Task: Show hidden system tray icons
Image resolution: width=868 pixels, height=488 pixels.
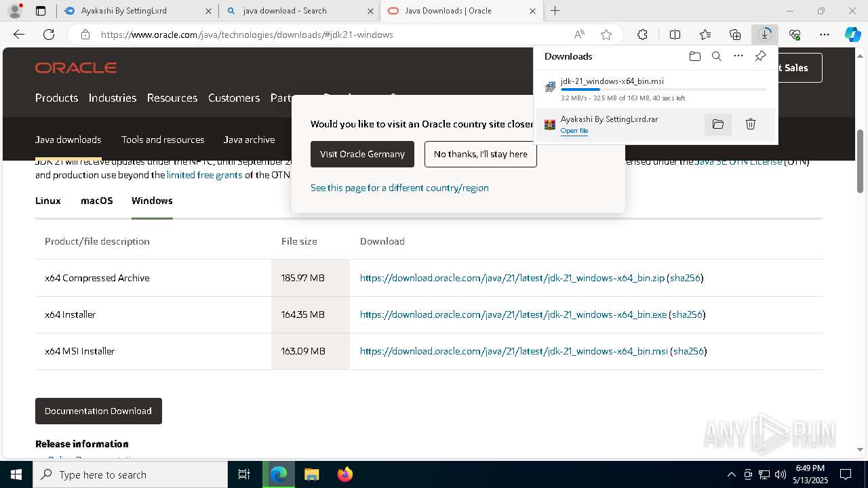Action: click(731, 474)
